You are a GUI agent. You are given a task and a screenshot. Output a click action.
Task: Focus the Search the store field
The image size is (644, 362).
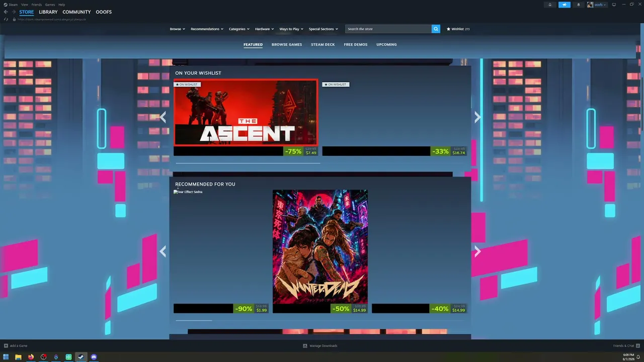pos(388,29)
